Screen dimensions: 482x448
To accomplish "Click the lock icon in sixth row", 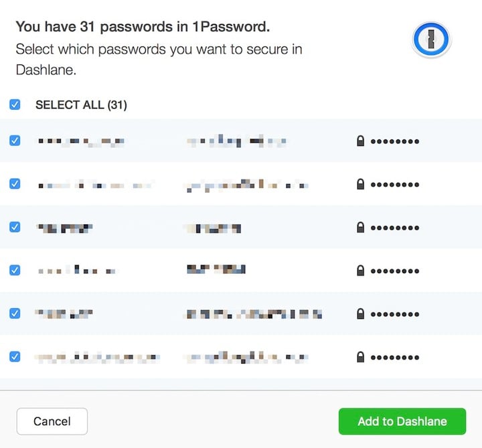I will [x=361, y=357].
